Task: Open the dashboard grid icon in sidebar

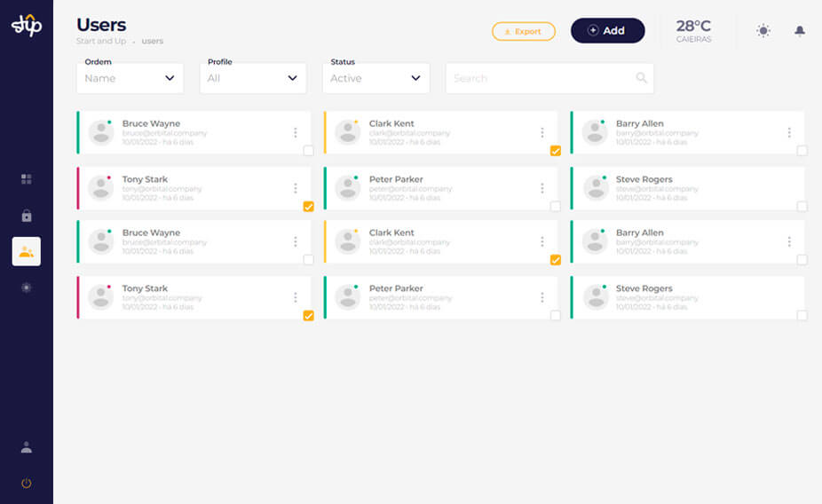Action: pos(26,179)
